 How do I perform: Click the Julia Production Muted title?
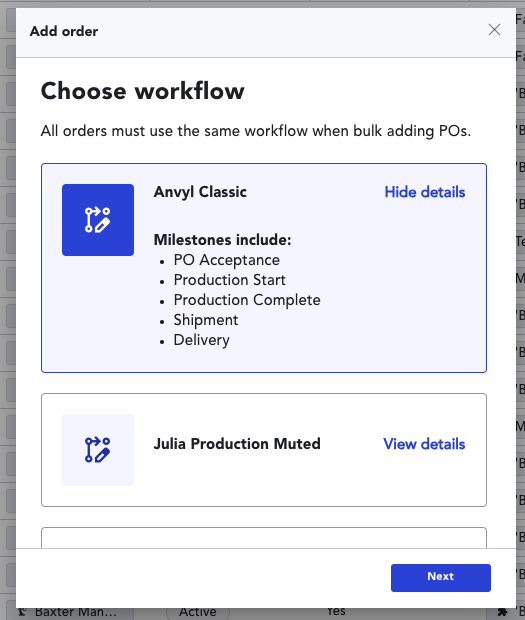pos(237,444)
